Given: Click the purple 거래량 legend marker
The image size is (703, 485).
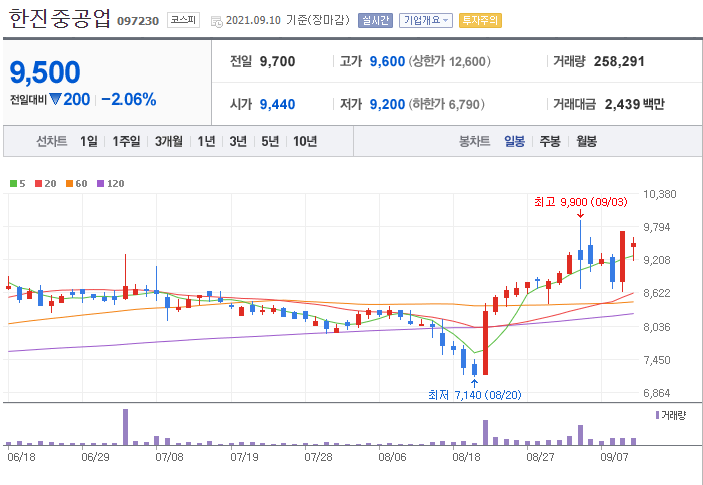Looking at the screenshot, I should (x=657, y=415).
